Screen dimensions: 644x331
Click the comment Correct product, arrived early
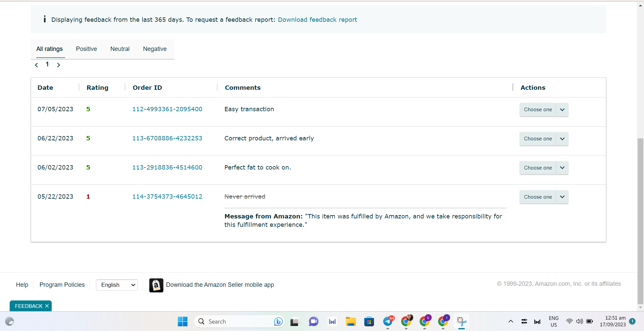269,138
